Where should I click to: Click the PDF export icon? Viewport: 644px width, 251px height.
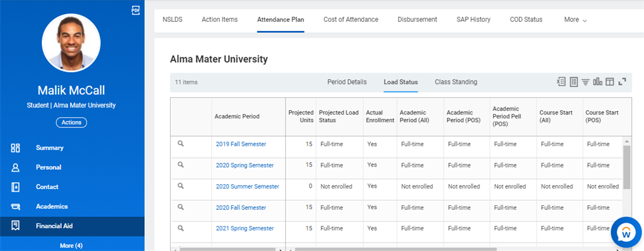pyautogui.click(x=135, y=11)
